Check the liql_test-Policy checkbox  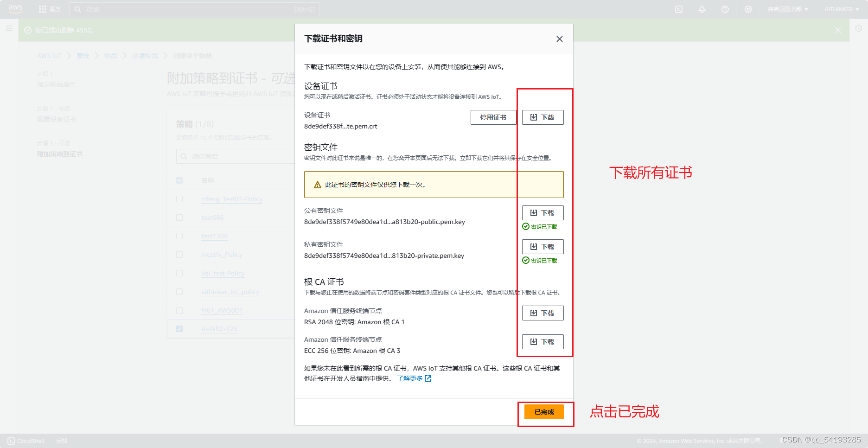coord(179,273)
